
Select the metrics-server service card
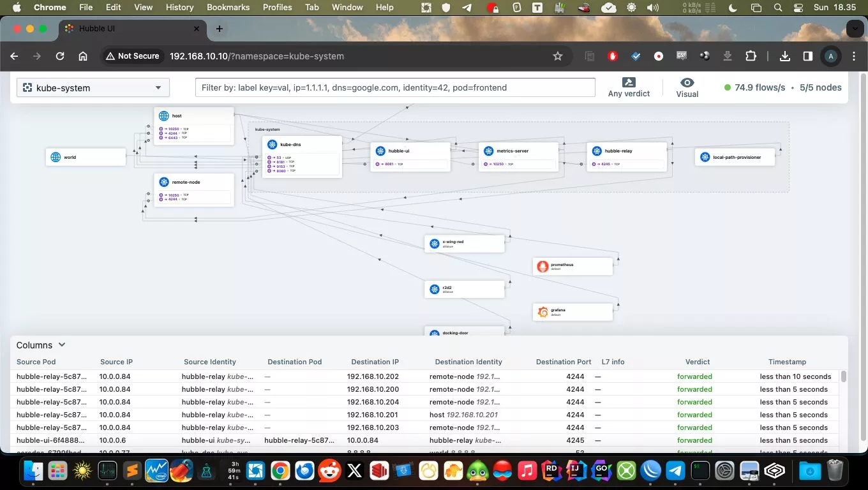point(518,157)
